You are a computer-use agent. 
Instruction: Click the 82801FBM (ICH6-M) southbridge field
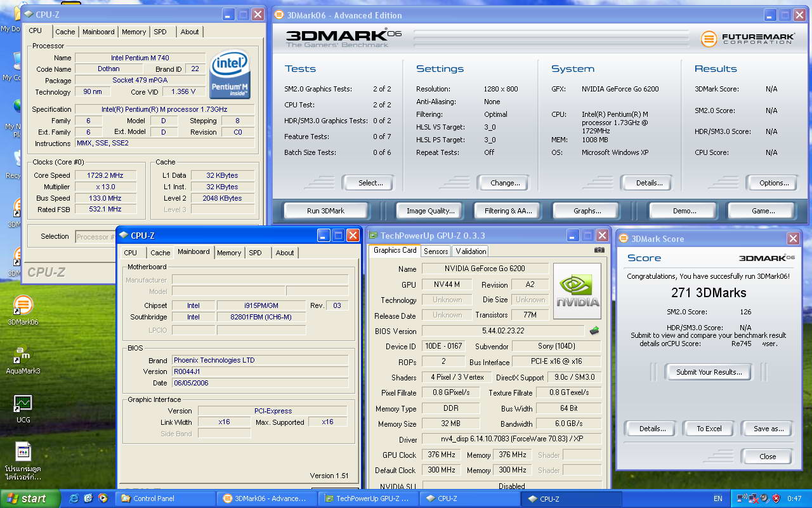261,317
